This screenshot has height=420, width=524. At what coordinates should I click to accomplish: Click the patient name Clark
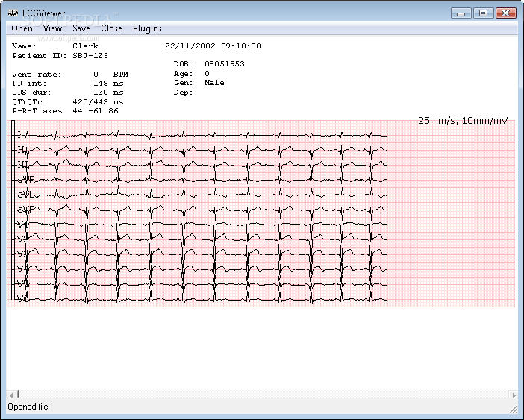point(85,46)
